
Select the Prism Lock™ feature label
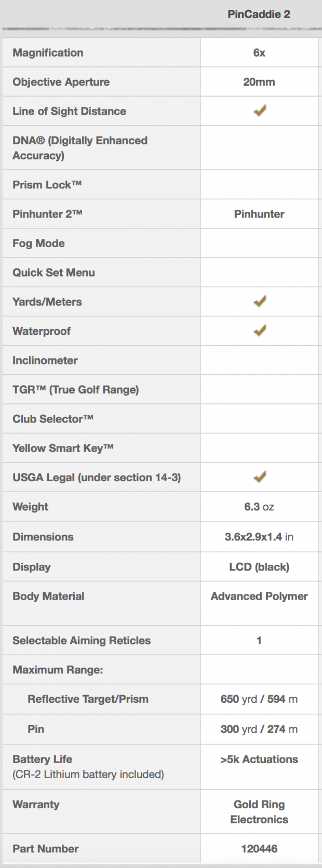(47, 184)
